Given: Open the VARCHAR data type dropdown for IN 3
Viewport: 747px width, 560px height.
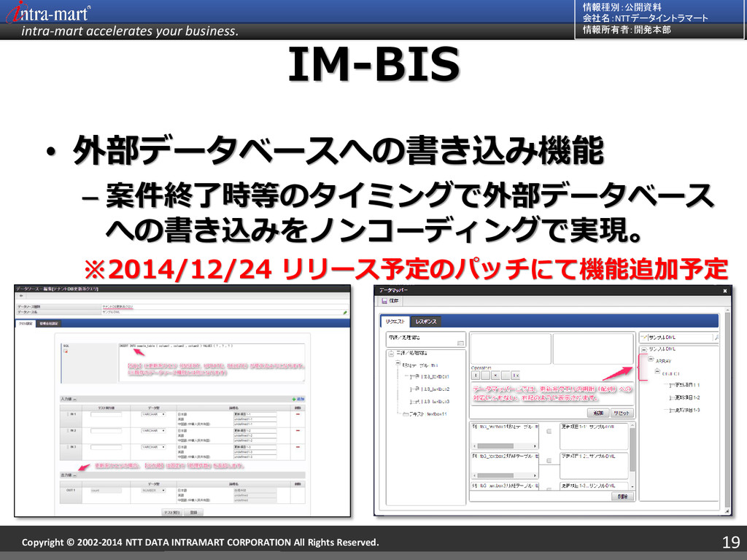Looking at the screenshot, I should click(x=153, y=447).
